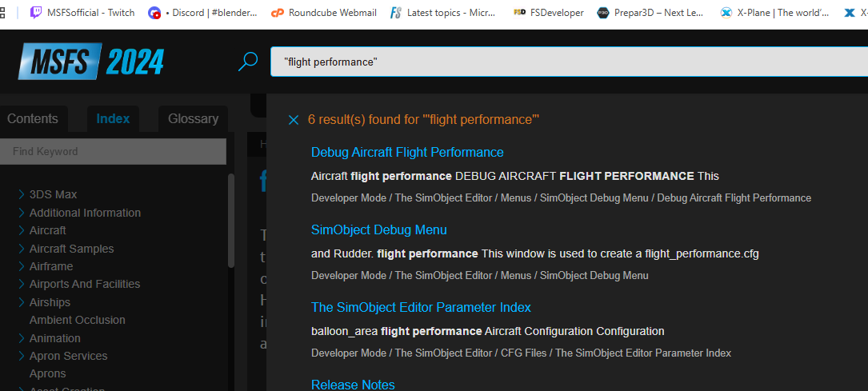Switch to the Contents tab
The image size is (868, 391).
33,119
